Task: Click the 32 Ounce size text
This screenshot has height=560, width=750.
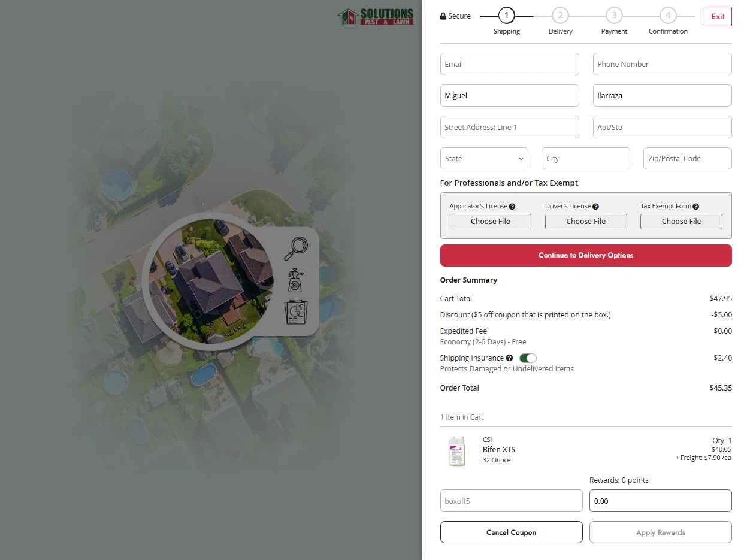Action: pos(497,461)
